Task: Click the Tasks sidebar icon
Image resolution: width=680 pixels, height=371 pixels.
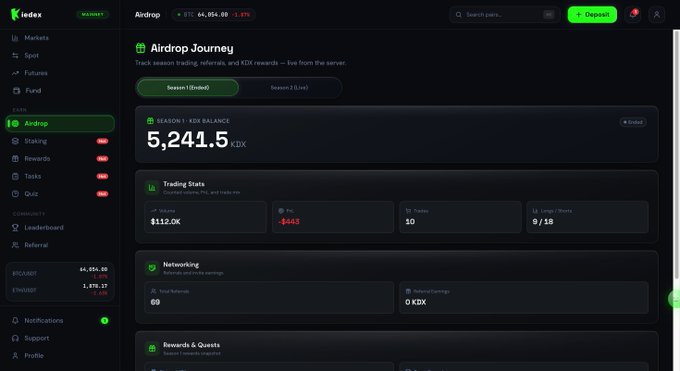Action: point(15,176)
